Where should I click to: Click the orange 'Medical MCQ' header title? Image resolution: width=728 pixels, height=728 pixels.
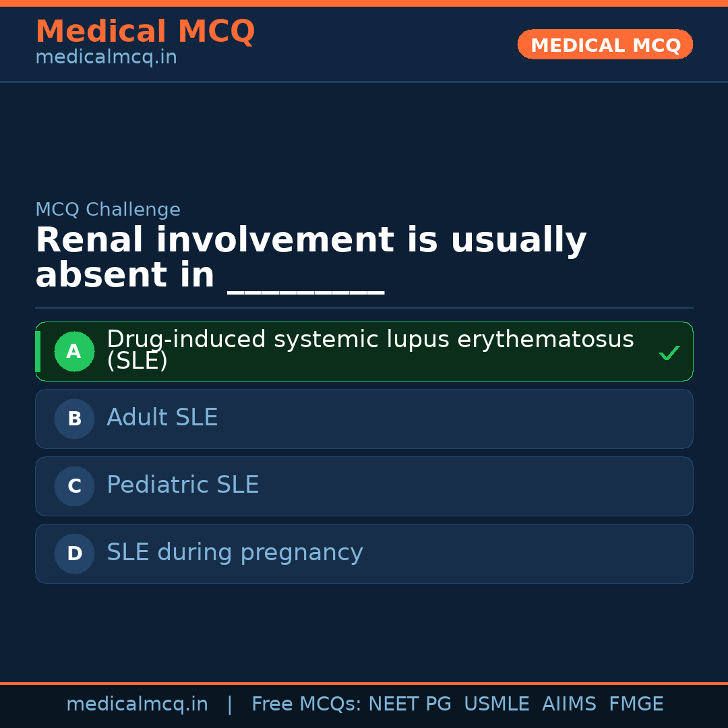[x=145, y=32]
